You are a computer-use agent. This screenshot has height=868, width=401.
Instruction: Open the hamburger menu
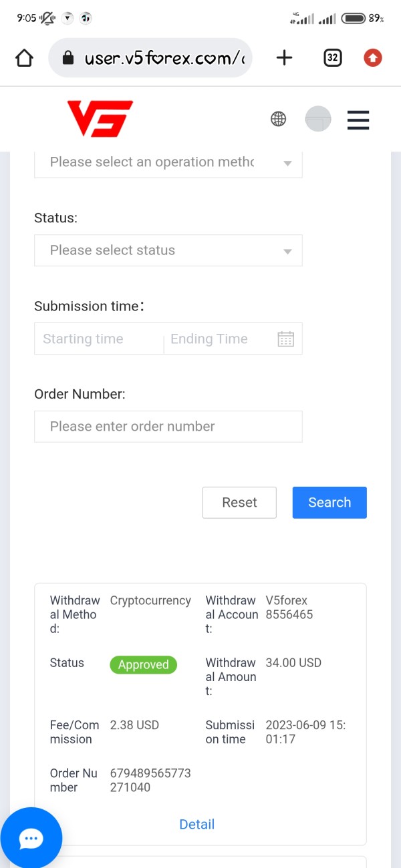tap(358, 120)
